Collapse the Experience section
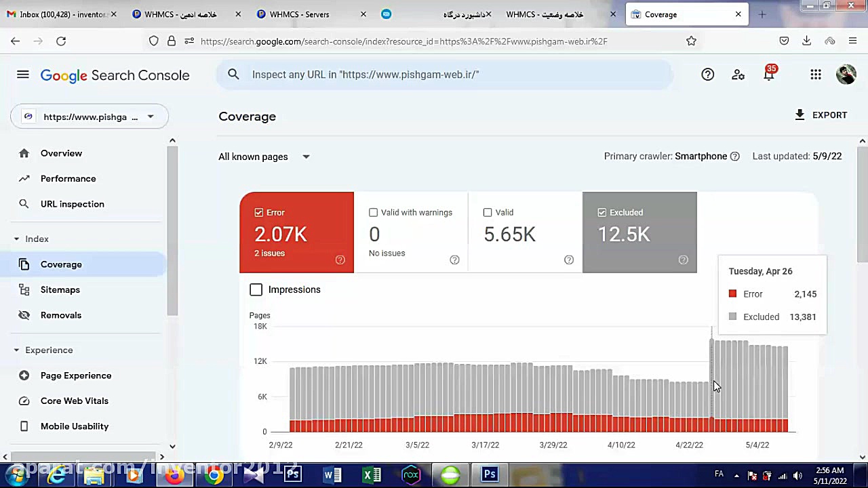This screenshot has height=488, width=868. pos(16,350)
